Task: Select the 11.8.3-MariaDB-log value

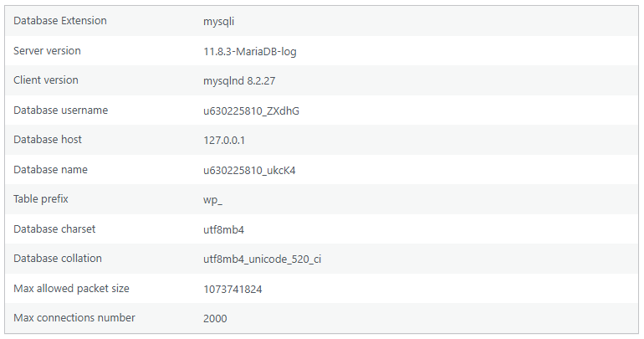Action: tap(249, 51)
